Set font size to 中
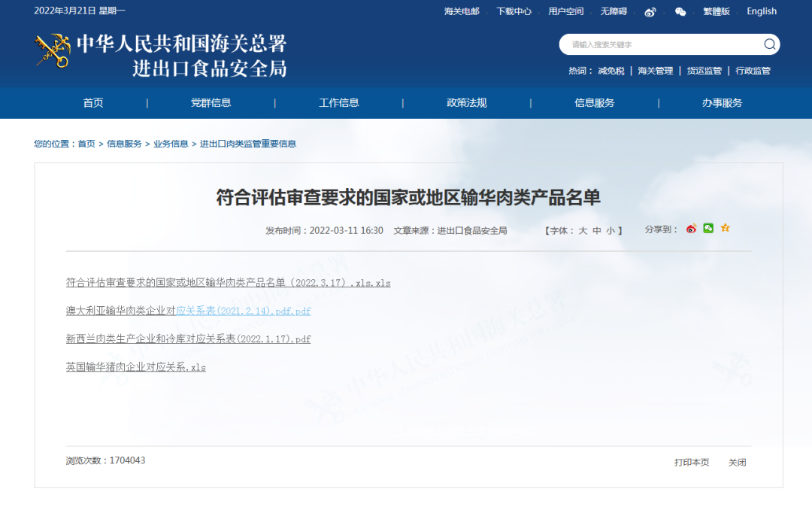Viewport: 812px width, 513px height. click(596, 231)
